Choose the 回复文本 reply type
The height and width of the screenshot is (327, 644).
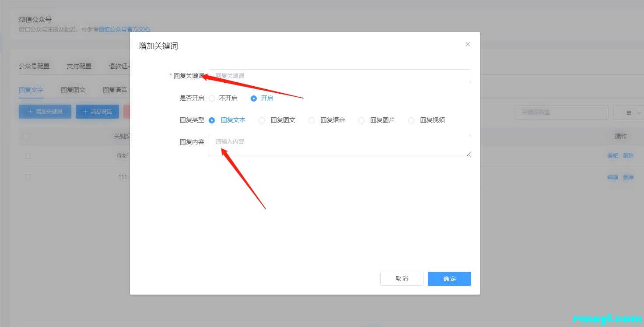[x=227, y=120]
